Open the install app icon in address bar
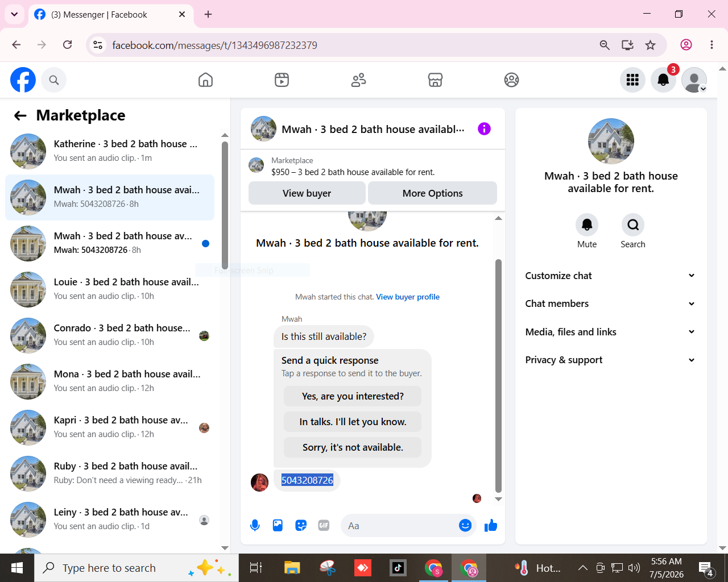 pos(627,45)
